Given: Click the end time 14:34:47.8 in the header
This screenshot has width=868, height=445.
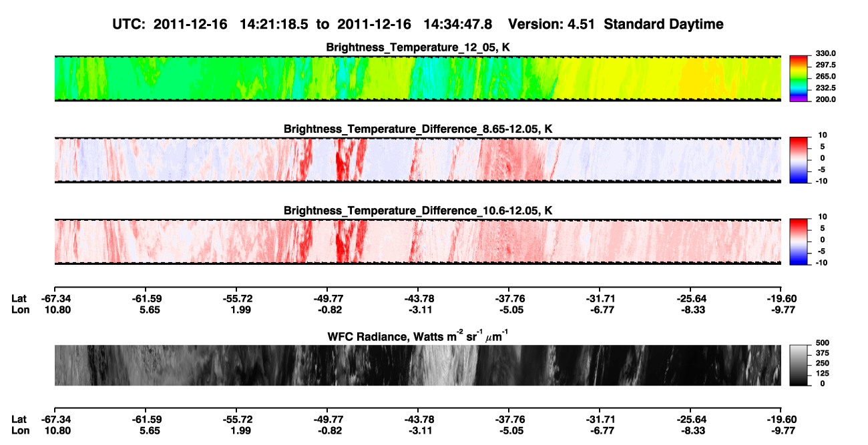Looking at the screenshot, I should coord(457,24).
